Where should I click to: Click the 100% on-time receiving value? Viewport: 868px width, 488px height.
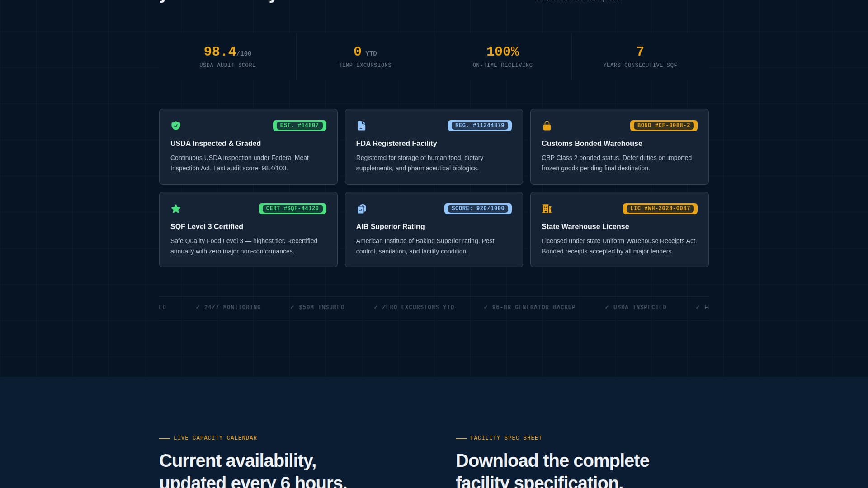click(x=503, y=52)
